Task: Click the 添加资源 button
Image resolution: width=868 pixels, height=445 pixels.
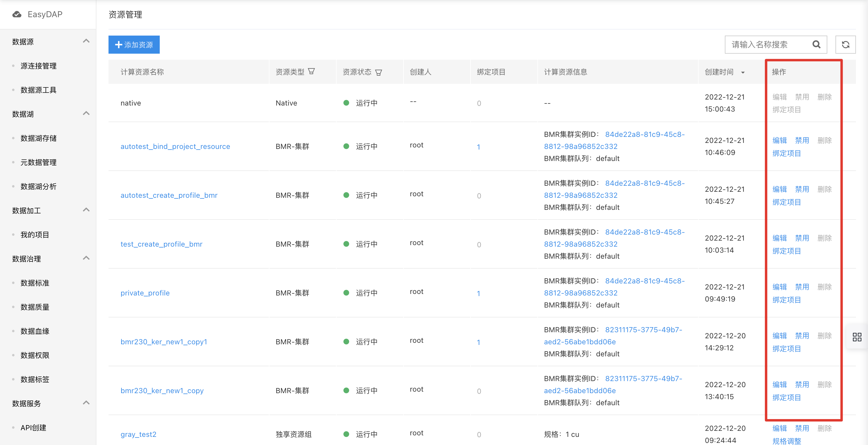Action: click(x=134, y=45)
